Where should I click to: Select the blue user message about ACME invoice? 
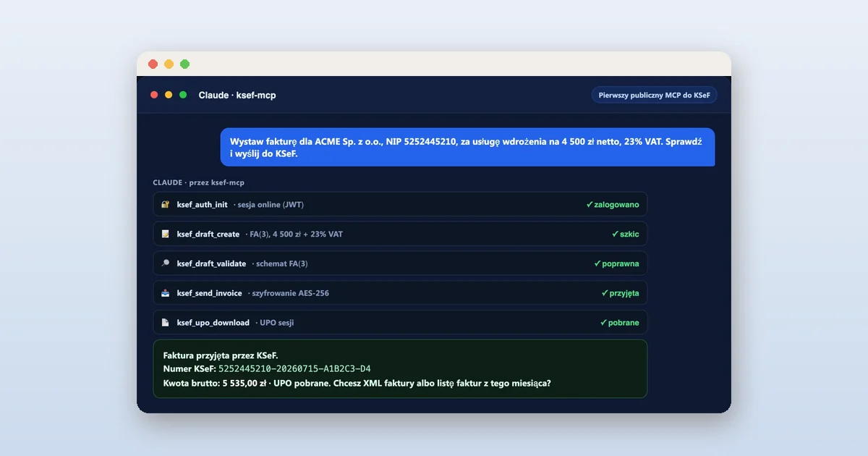[467, 147]
